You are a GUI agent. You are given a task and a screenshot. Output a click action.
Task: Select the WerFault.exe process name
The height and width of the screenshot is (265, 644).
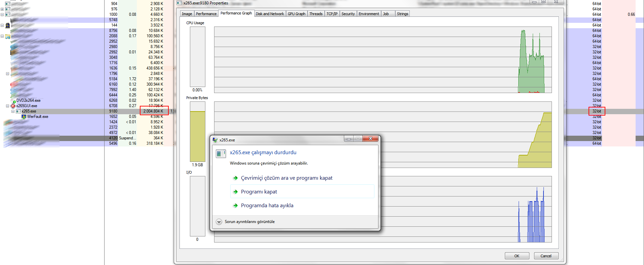[x=38, y=117]
